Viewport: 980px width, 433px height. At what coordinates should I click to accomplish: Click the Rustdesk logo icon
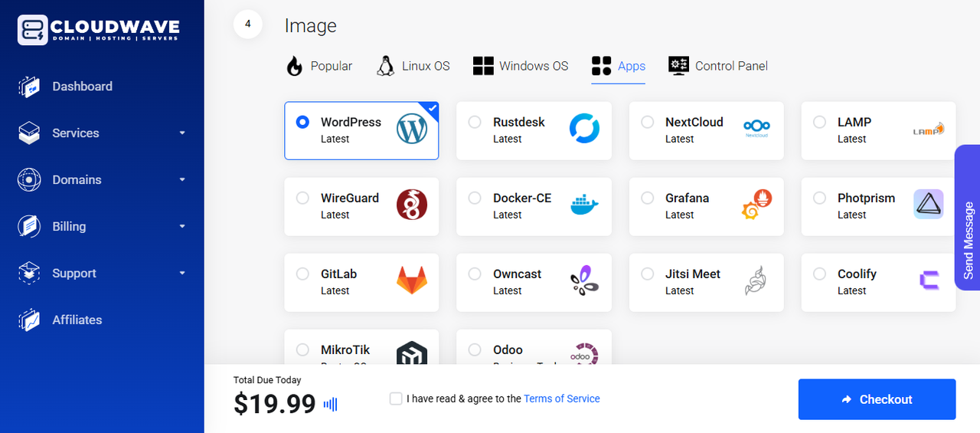click(x=584, y=129)
